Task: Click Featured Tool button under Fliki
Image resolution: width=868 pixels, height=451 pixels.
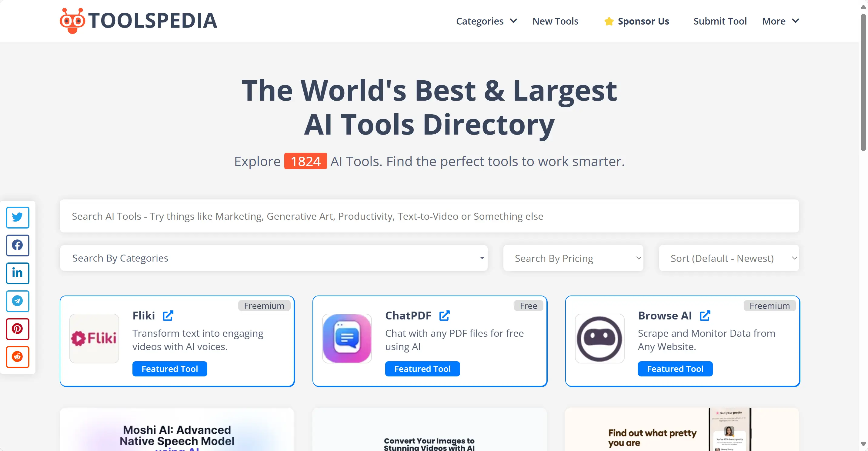Action: [x=170, y=369]
